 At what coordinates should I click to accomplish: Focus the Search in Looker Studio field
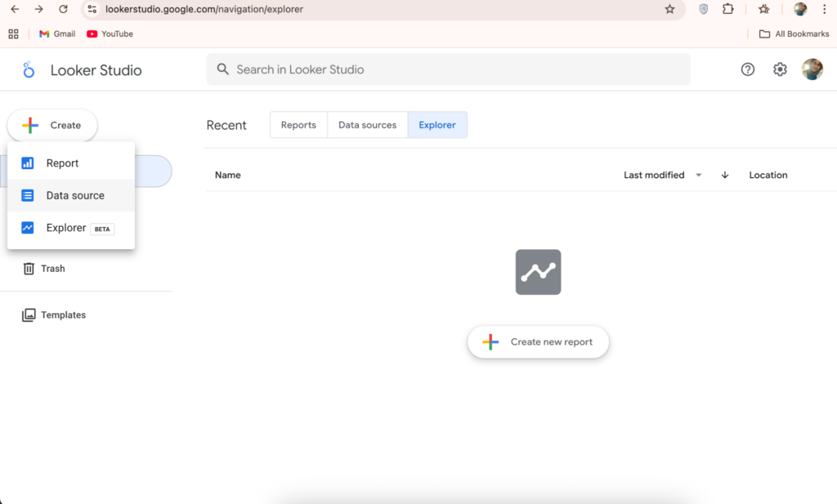click(448, 69)
